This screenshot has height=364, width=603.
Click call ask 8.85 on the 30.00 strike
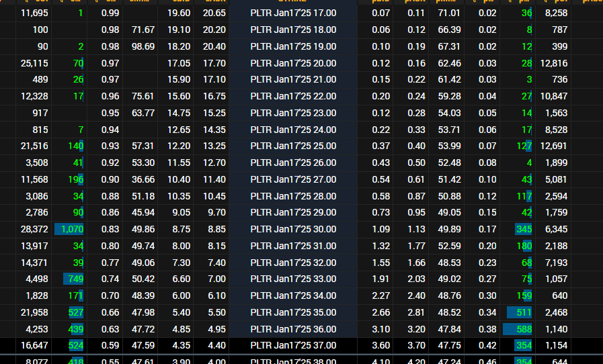pyautogui.click(x=216, y=230)
